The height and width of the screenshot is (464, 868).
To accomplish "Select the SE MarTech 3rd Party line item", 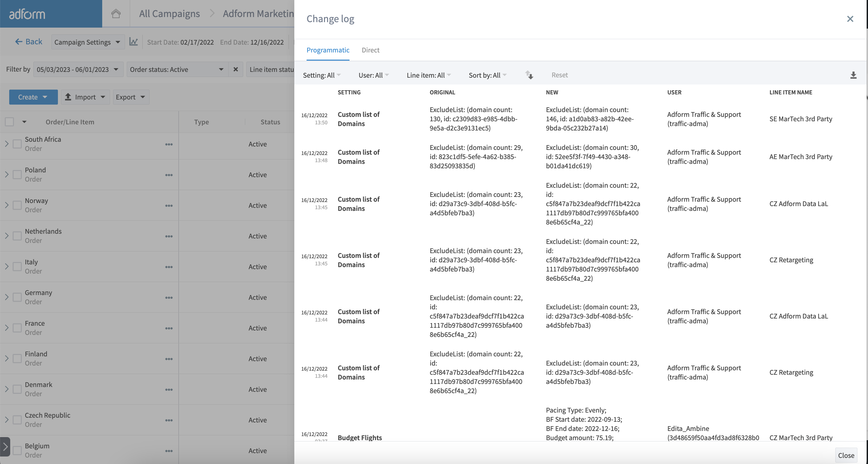I will point(801,119).
